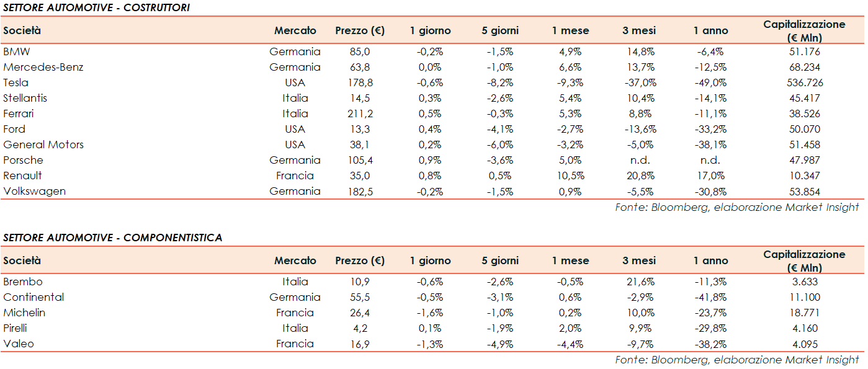
Task: Click Ford's 1 mese value -2,7%
Action: 570,129
